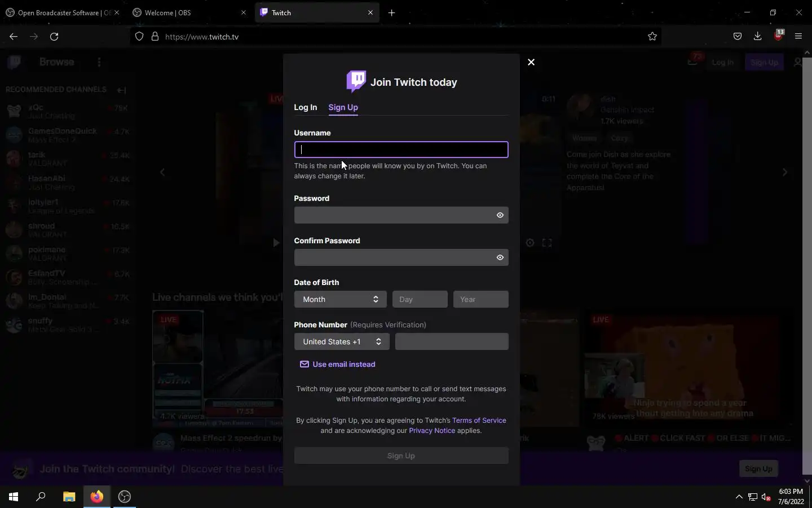Viewport: 812px width, 508px height.
Task: Open the notifications inbox icon
Action: click(693, 62)
